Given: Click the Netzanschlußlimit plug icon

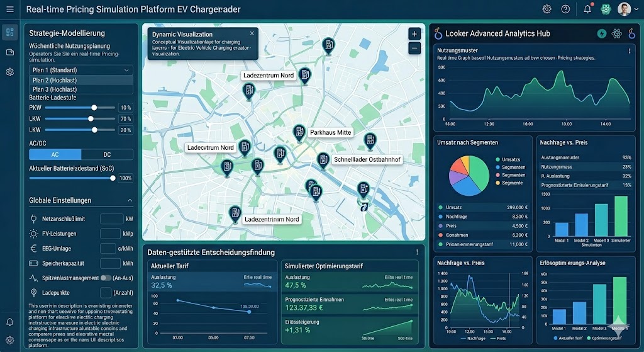Looking at the screenshot, I should point(34,219).
